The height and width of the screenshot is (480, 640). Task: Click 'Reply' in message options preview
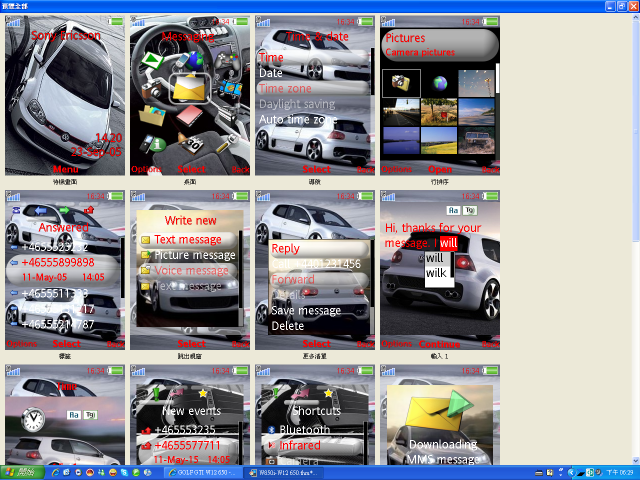pos(285,248)
